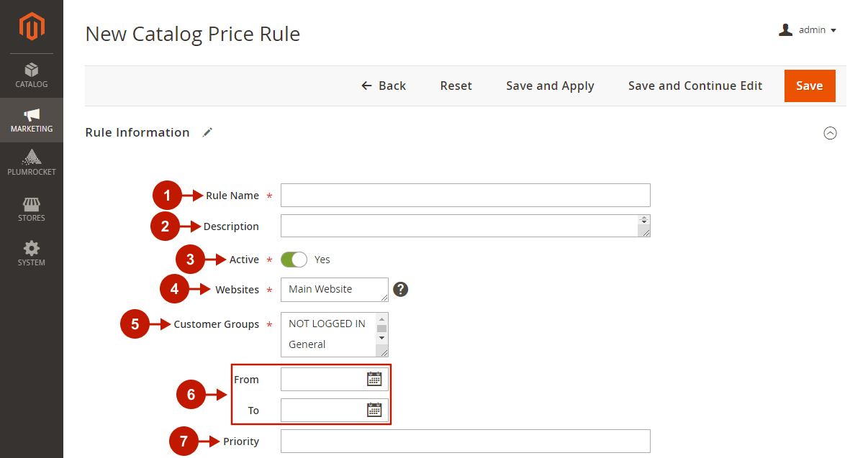Image resolution: width=868 pixels, height=458 pixels.
Task: Click Save and Continue Edit
Action: [x=695, y=86]
